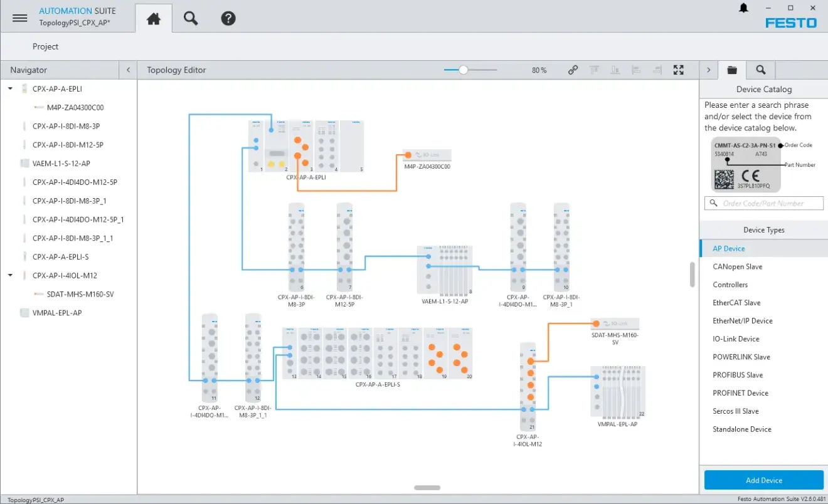Open the Search tab in the top bar
This screenshot has height=504, width=828.
pos(191,19)
